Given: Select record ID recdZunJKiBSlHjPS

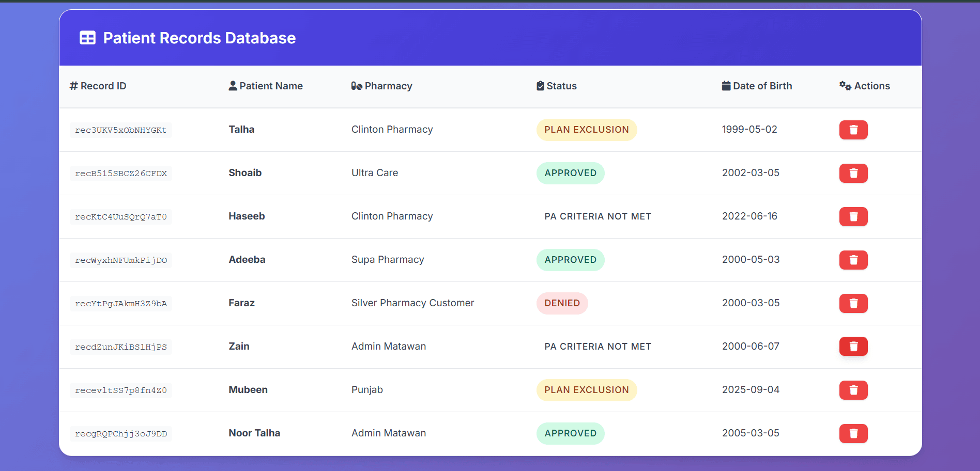Looking at the screenshot, I should [121, 347].
